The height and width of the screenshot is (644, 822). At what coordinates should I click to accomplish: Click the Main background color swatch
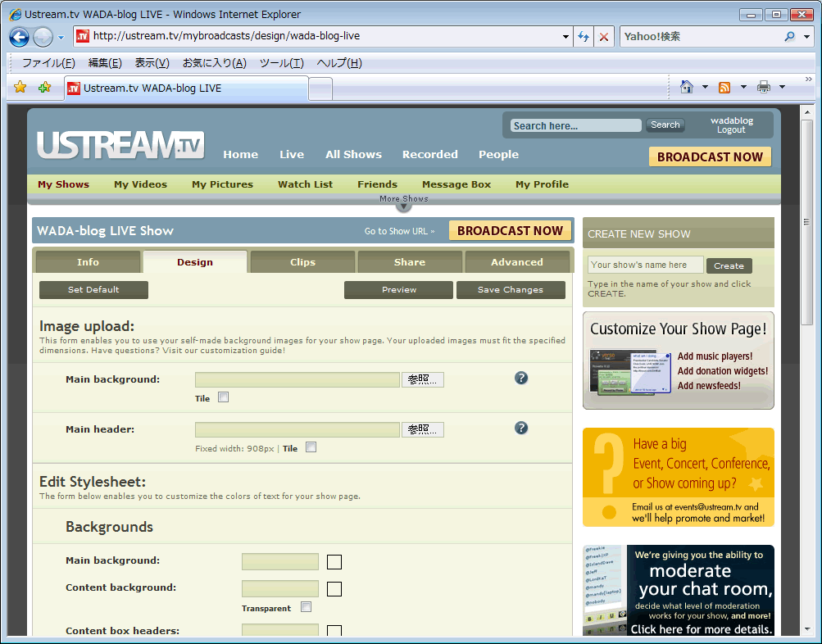(x=334, y=562)
